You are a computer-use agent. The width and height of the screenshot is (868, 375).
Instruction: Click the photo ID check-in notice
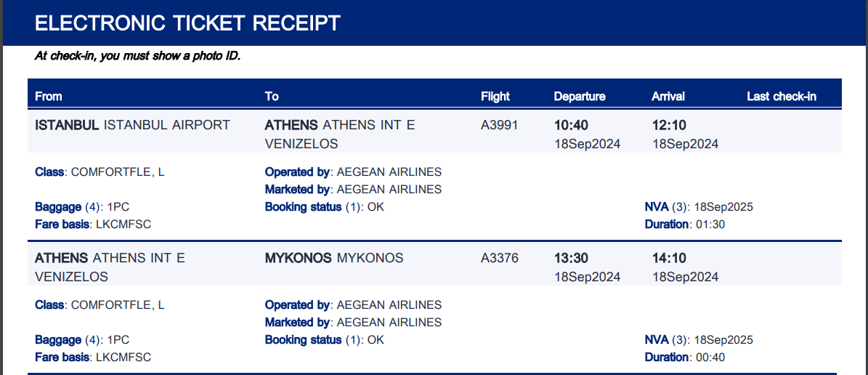138,56
